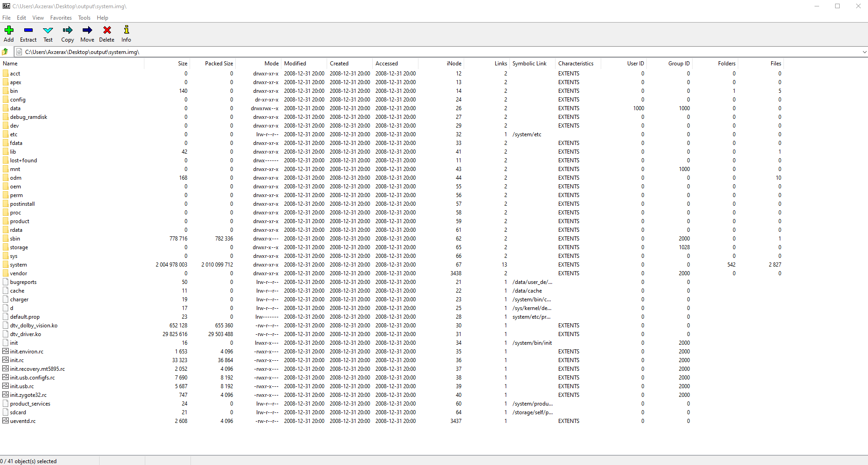Select the odm folder icon

point(5,177)
